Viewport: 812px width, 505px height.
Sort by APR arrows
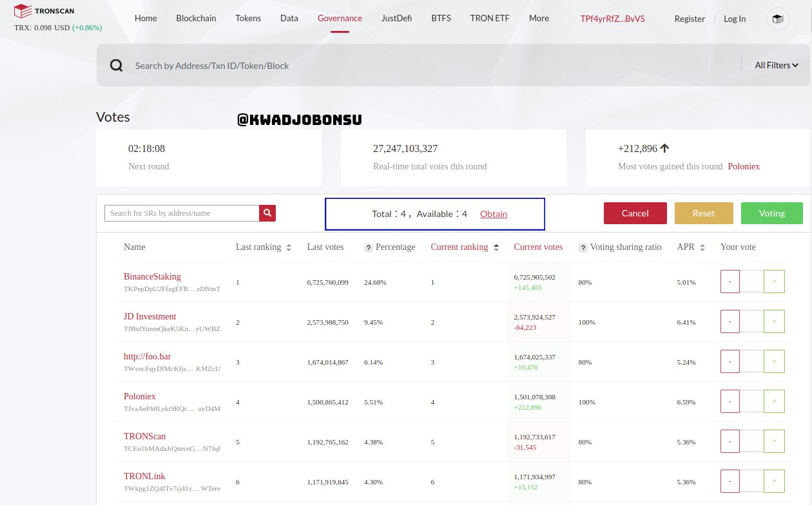coord(701,247)
